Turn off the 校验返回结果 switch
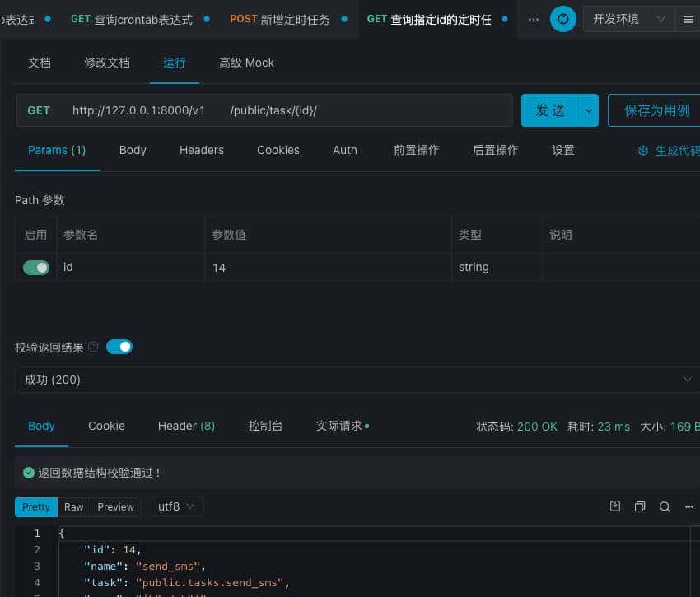Viewport: 700px width, 597px height. (119, 347)
